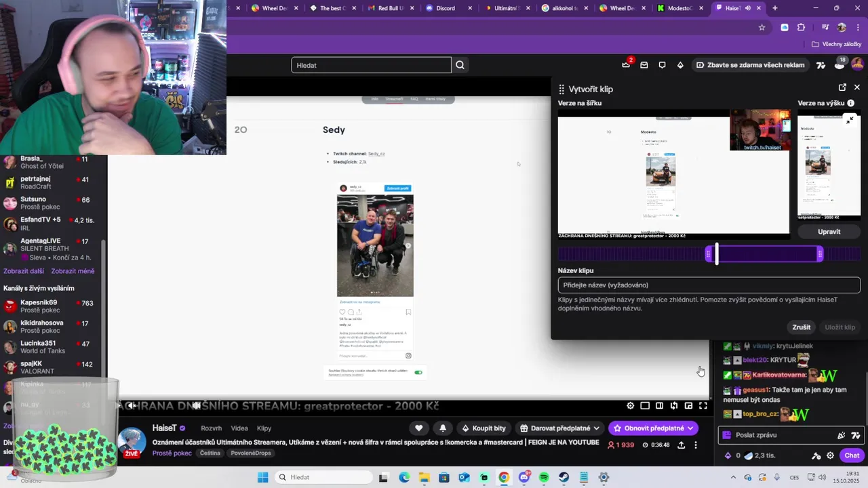Focus the Název klipu input field
Viewport: 868px width, 488px height.
[x=709, y=285]
